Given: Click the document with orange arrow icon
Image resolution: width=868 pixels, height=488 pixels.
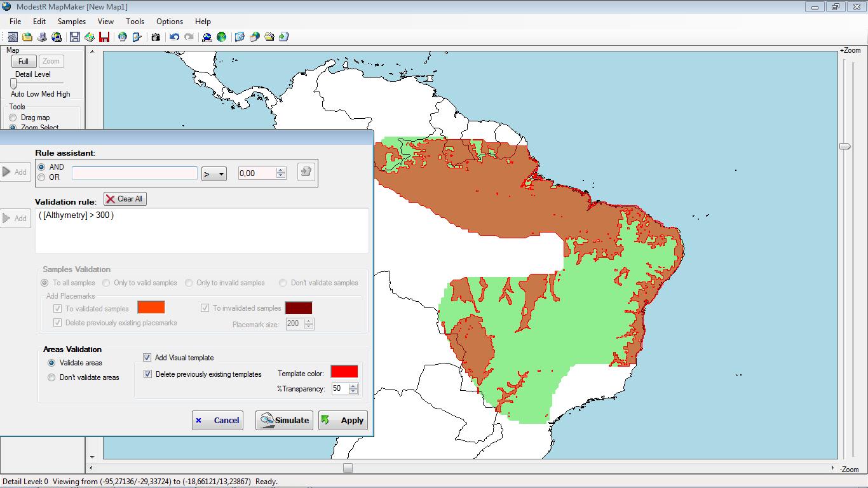Looking at the screenshot, I should [x=137, y=37].
